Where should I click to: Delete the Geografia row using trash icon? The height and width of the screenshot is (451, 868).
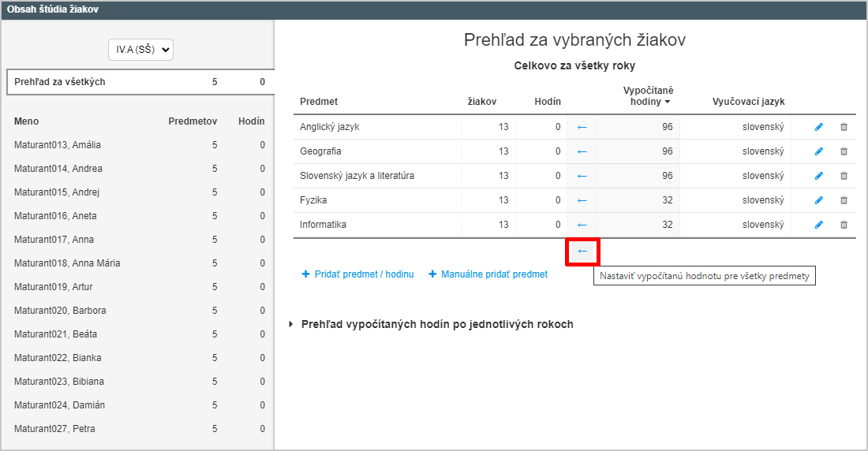[844, 151]
